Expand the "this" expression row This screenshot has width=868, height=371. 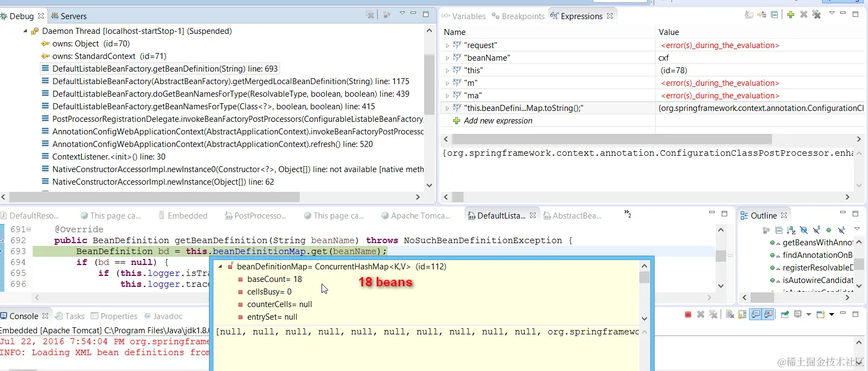coord(447,70)
